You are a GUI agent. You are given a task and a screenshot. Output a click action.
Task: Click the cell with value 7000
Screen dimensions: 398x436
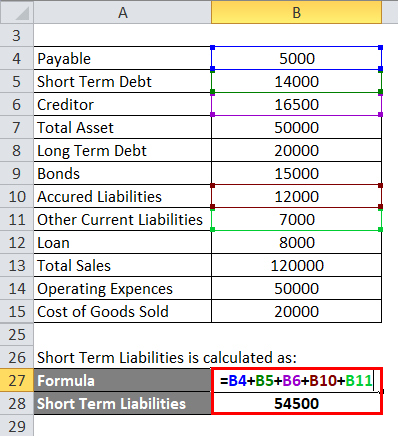click(x=296, y=219)
